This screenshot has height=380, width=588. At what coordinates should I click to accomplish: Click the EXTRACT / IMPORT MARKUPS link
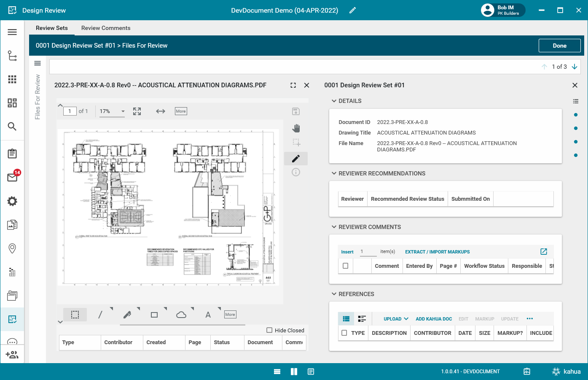click(x=437, y=252)
